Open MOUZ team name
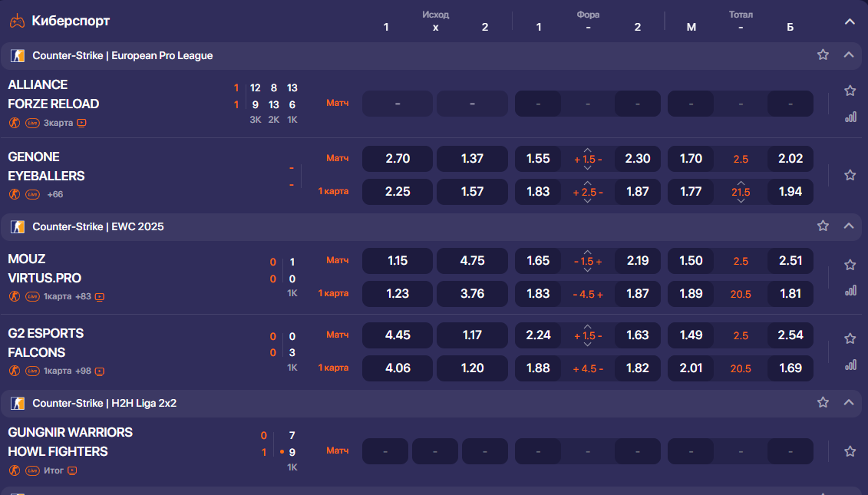868x495 pixels. [x=27, y=259]
